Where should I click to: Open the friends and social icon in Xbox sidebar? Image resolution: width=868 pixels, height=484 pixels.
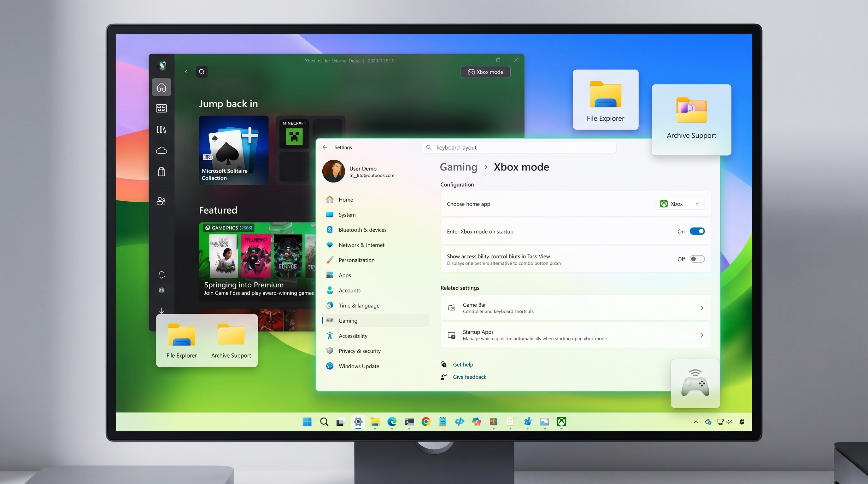click(161, 201)
